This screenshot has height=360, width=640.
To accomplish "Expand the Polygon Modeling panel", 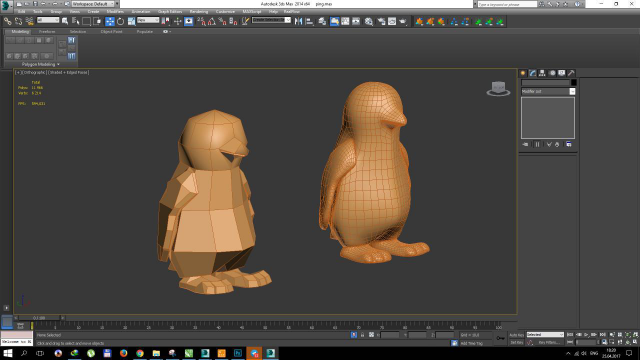I will tap(40, 64).
